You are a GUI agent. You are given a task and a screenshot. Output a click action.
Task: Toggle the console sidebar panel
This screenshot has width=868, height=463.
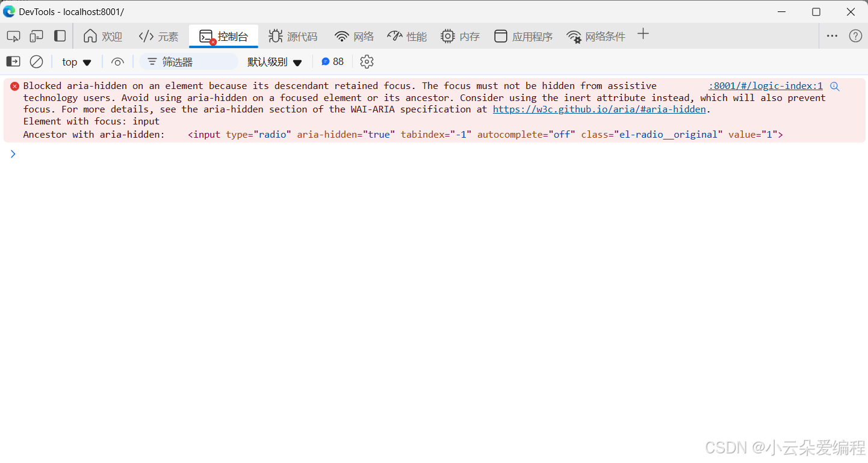pyautogui.click(x=13, y=61)
